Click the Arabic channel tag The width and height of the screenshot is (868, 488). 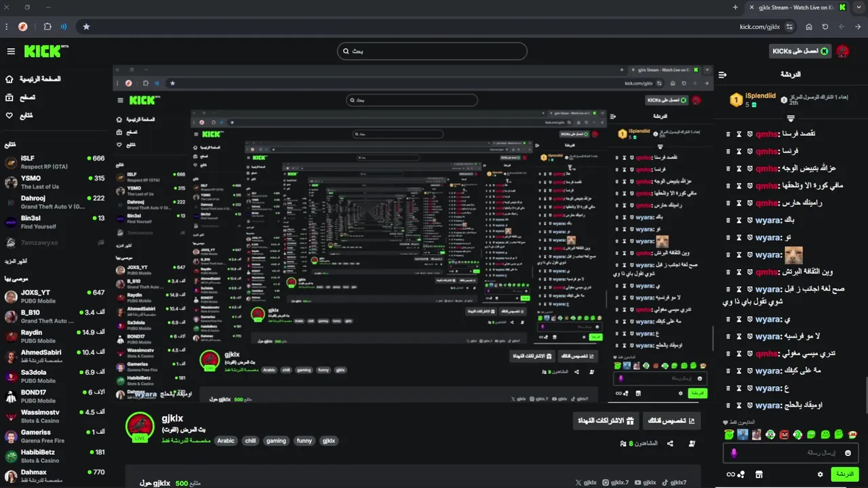226,441
